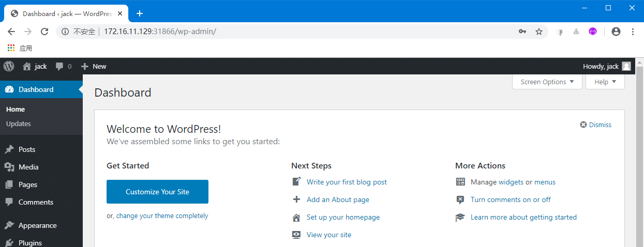Click the home icon for site jack
The width and height of the screenshot is (644, 247).
27,66
